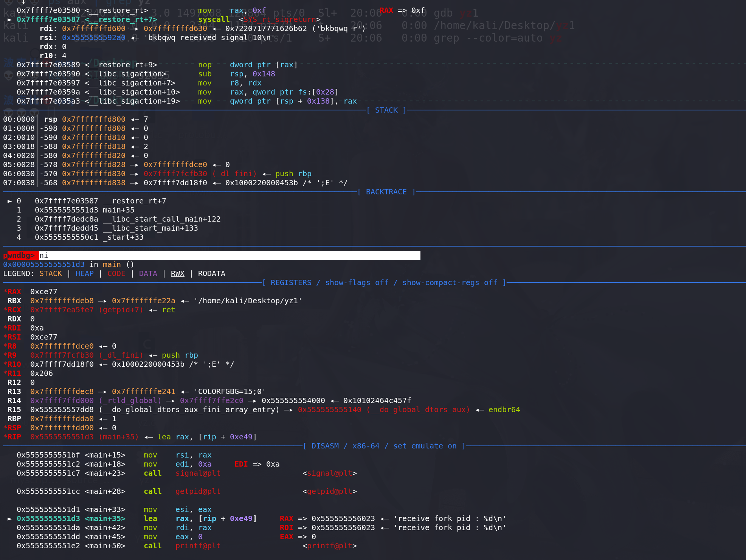Image resolution: width=746 pixels, height=560 pixels.
Task: Select 'RODATA' in the LEGEND line
Action: point(212,273)
